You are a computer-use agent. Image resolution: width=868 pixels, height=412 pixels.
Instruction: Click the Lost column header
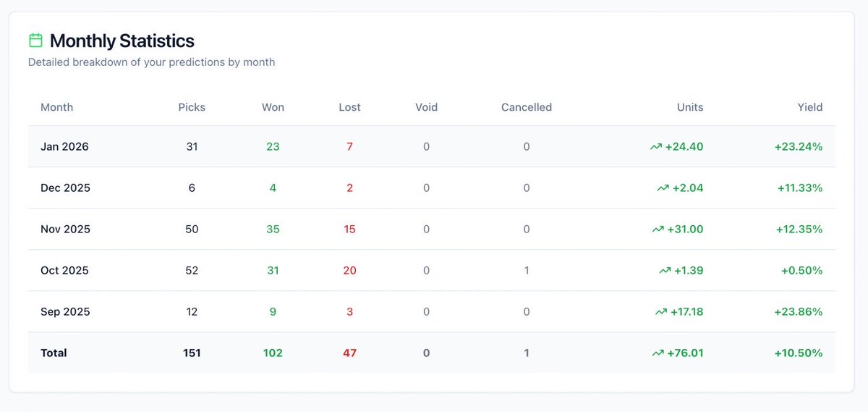pos(349,107)
